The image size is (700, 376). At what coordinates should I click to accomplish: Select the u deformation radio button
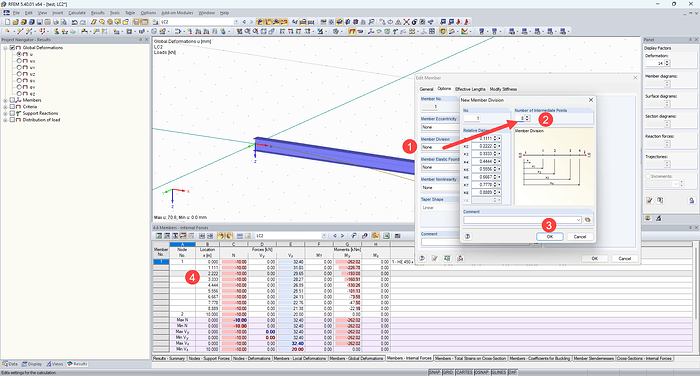pyautogui.click(x=19, y=54)
